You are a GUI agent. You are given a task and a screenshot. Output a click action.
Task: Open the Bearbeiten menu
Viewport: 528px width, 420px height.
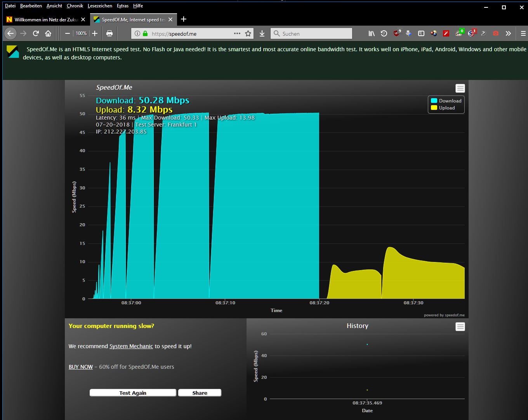pos(31,6)
